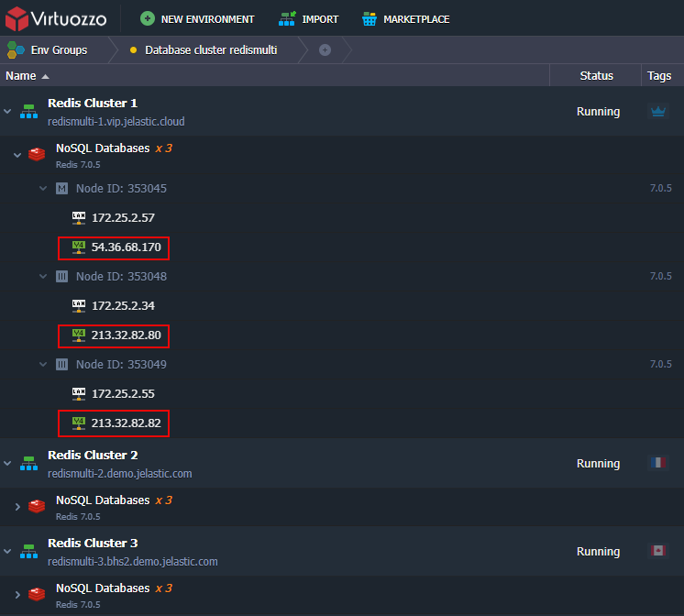Click the MARKETPLACE button label
The image size is (684, 616).
(416, 19)
